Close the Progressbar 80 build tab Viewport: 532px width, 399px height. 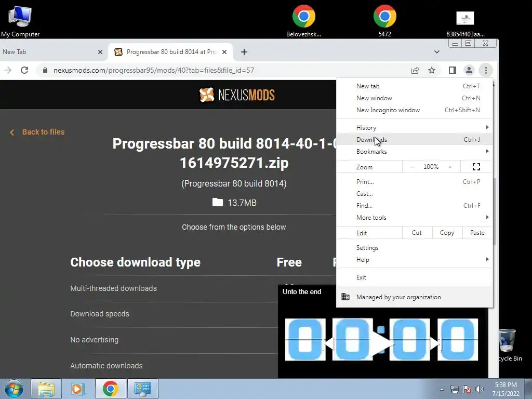click(x=224, y=52)
